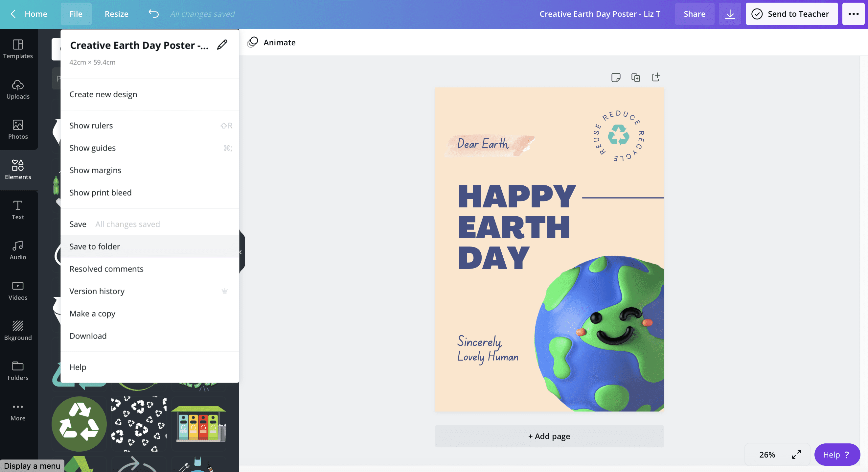Screen dimensions: 868x472
Task: Toggle Show rulers in the File menu
Action: [91, 125]
